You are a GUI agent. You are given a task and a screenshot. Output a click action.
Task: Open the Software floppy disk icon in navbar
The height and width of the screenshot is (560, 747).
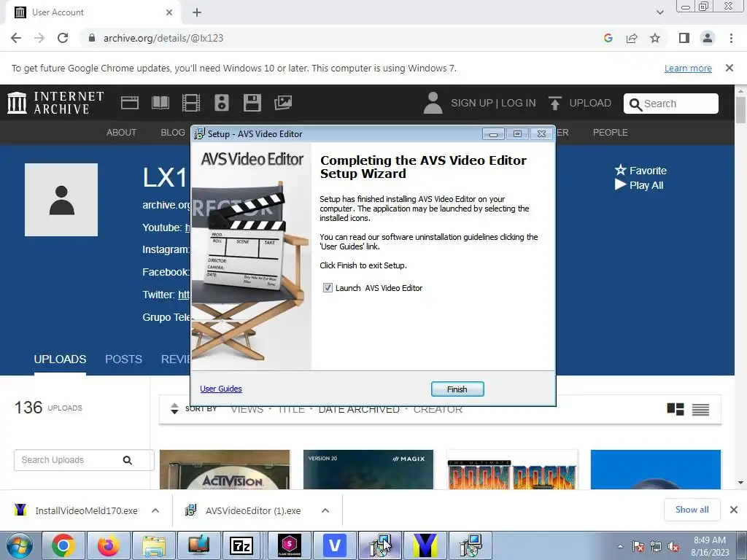coord(252,103)
